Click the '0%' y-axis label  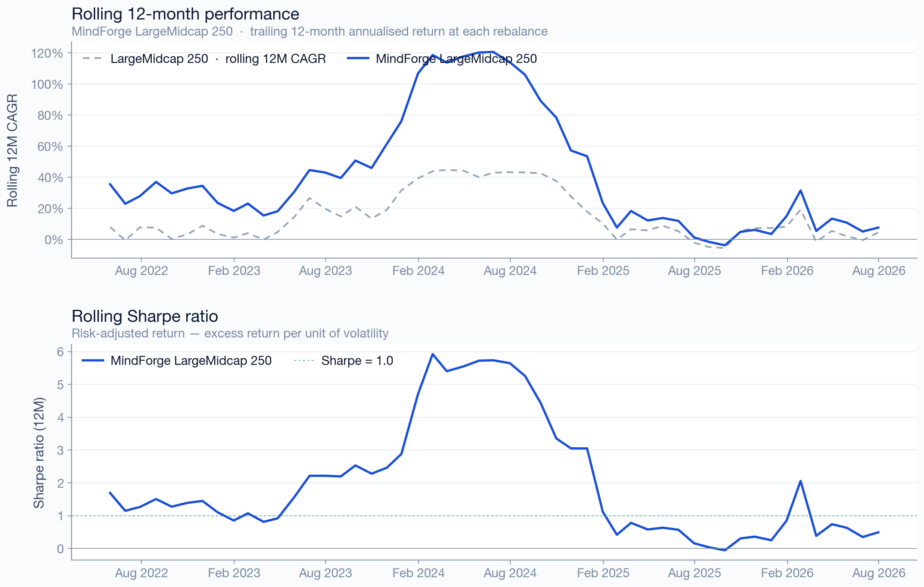click(54, 240)
